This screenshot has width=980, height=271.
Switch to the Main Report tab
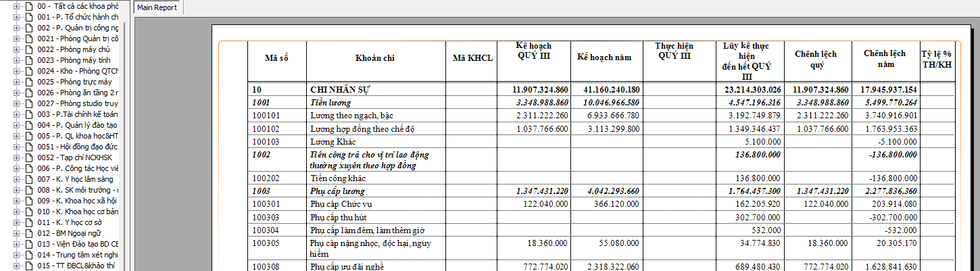(x=157, y=7)
